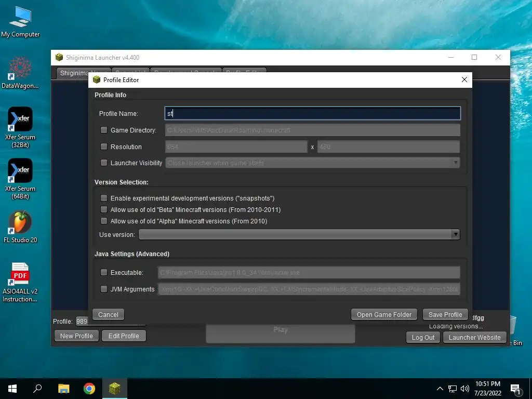Open FL Studio 20 desktop shortcut
Image resolution: width=532 pixels, height=399 pixels.
20,227
